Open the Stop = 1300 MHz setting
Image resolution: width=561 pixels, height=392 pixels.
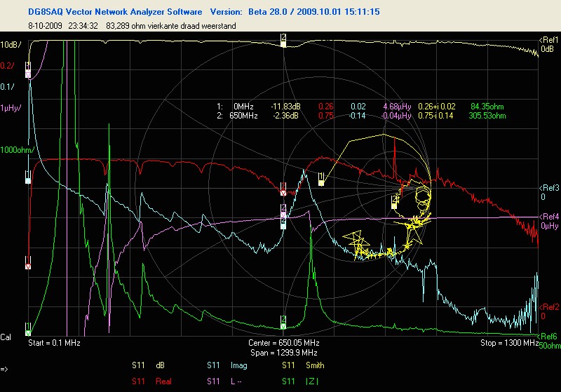509,343
